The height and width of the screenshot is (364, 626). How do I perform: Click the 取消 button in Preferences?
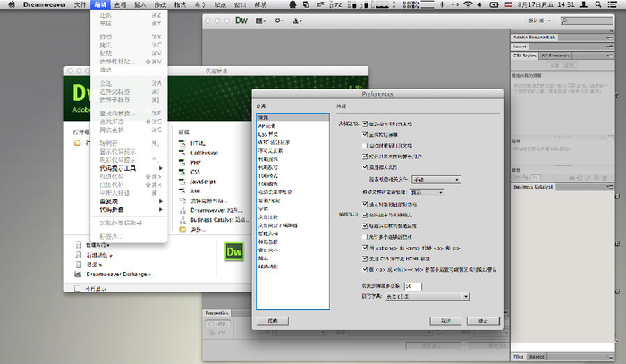point(445,321)
